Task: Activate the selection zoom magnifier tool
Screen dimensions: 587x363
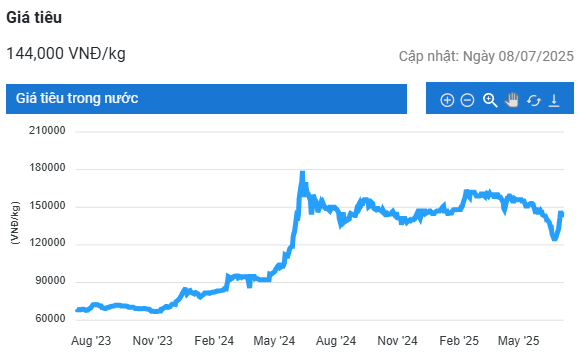Action: point(490,100)
